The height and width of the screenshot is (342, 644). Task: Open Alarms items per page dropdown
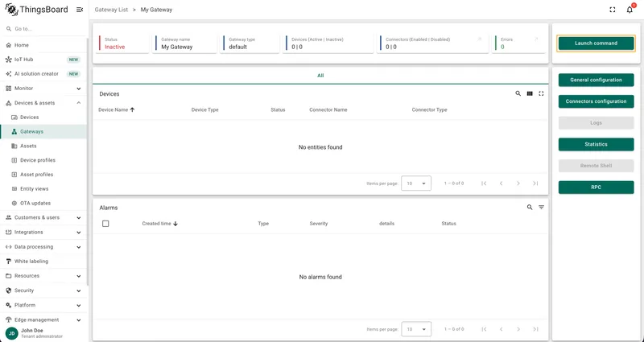tap(416, 329)
